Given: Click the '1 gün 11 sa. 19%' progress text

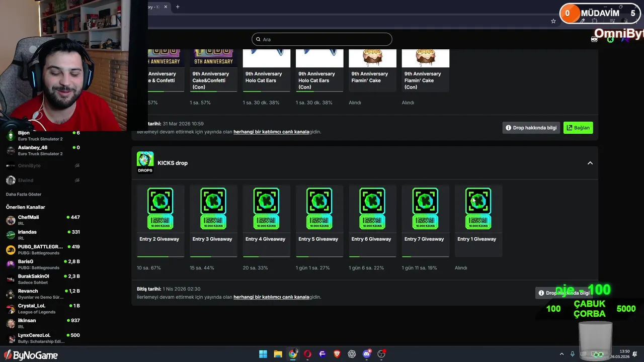Looking at the screenshot, I should (x=420, y=268).
